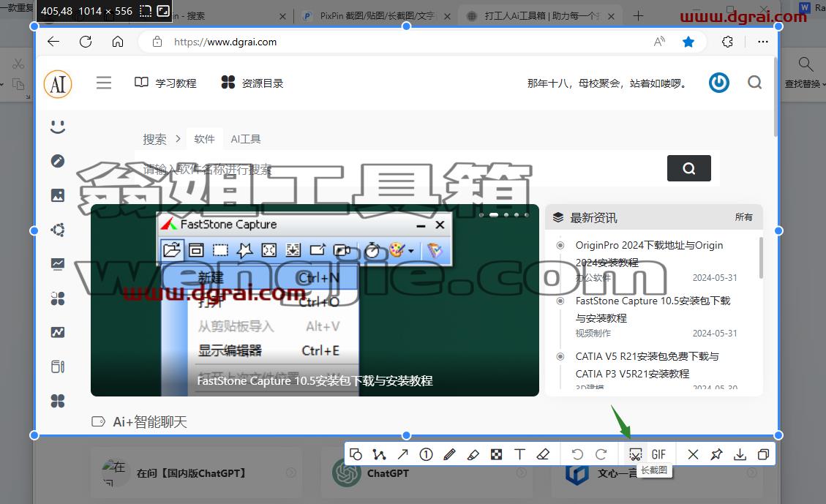Click the dark search submit button
This screenshot has width=826, height=504.
[689, 168]
